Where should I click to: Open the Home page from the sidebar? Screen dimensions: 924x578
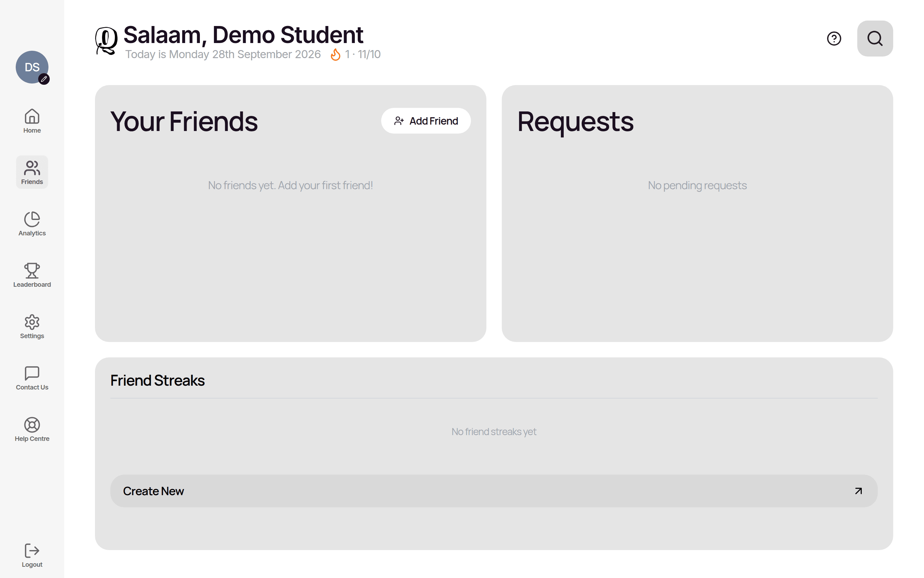click(32, 121)
